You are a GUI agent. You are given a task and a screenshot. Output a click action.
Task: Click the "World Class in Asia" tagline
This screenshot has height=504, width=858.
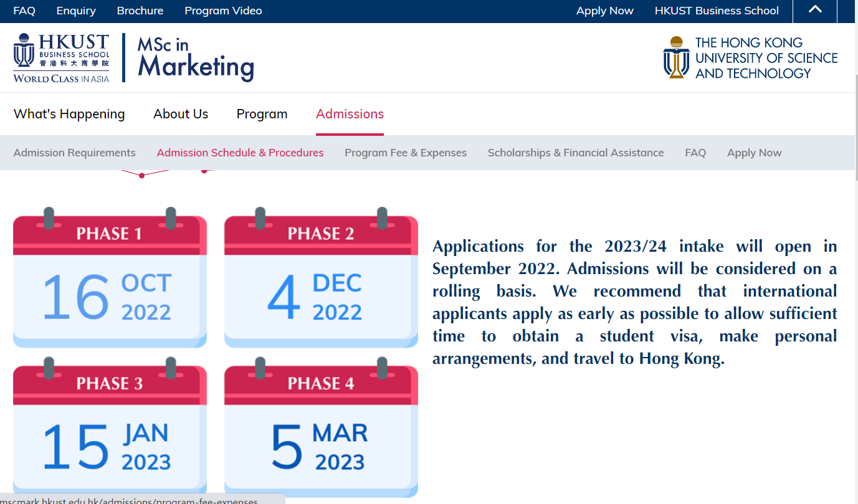click(61, 78)
